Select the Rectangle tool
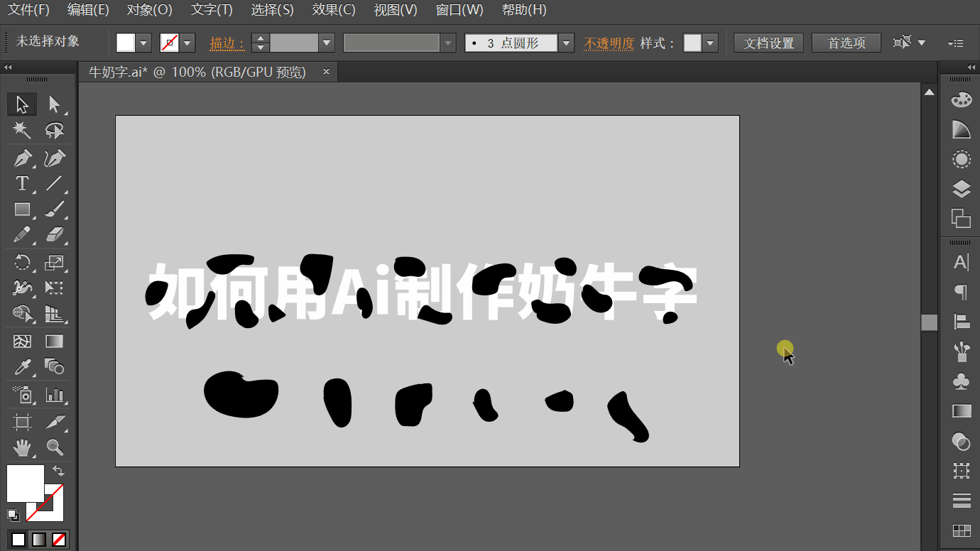The width and height of the screenshot is (980, 551). [22, 209]
